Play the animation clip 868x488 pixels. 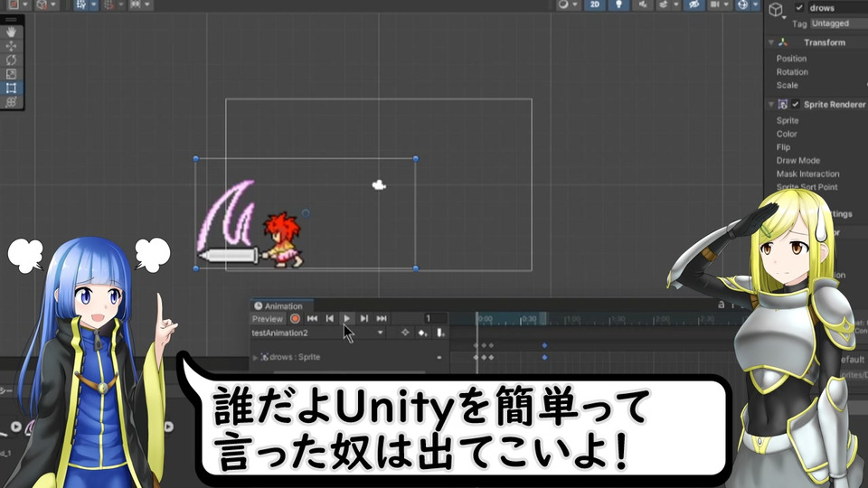click(347, 319)
